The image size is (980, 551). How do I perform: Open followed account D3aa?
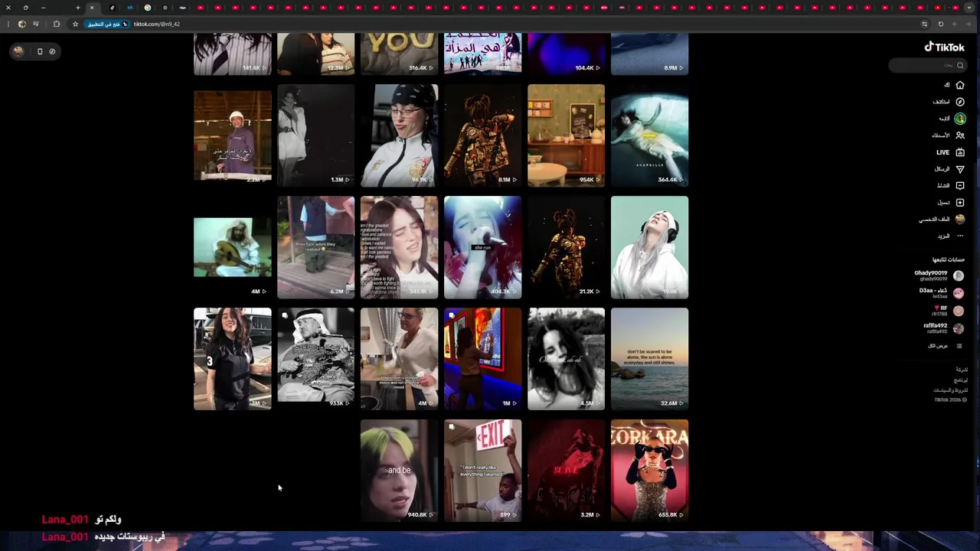click(941, 293)
